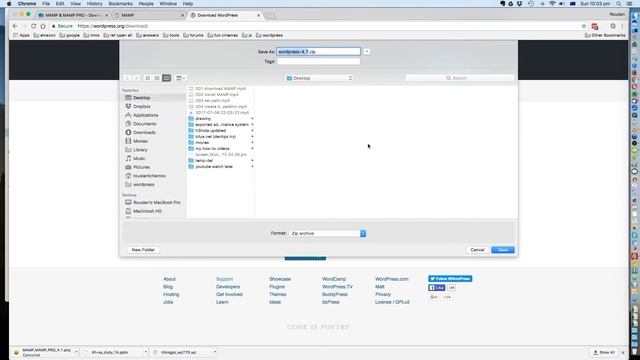Switch to the MAMP & MAMP PRO tab

(73, 15)
